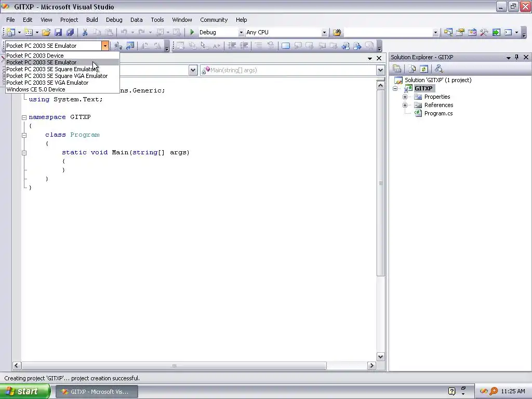Click the editor scroll right arrow

point(371,366)
